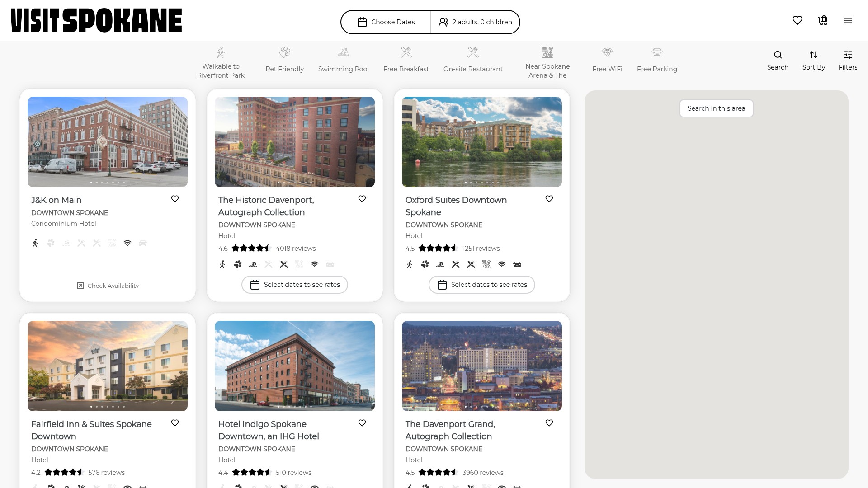Favorite The Historic Davenport listing
Viewport: 868px width, 488px height.
tap(362, 199)
